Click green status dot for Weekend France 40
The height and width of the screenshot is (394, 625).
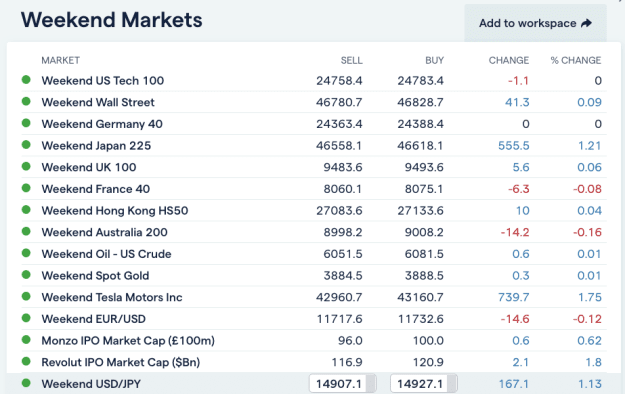click(26, 187)
